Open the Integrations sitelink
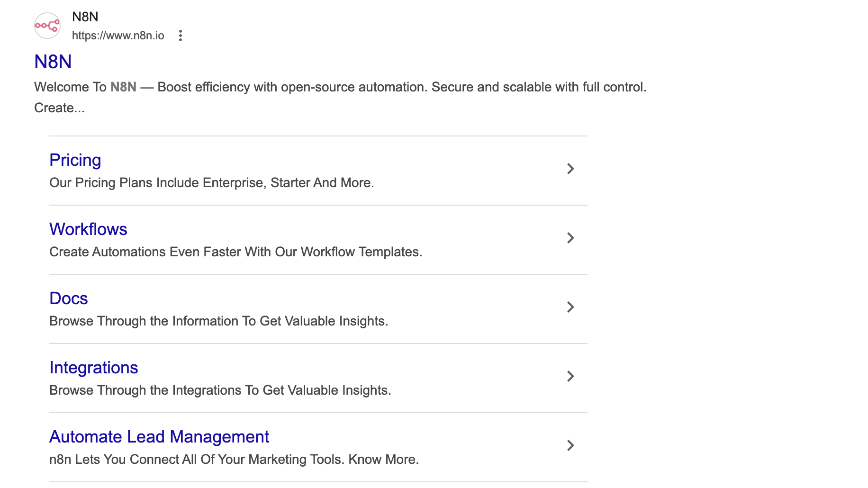Viewport: 868px width, 488px height. click(94, 368)
